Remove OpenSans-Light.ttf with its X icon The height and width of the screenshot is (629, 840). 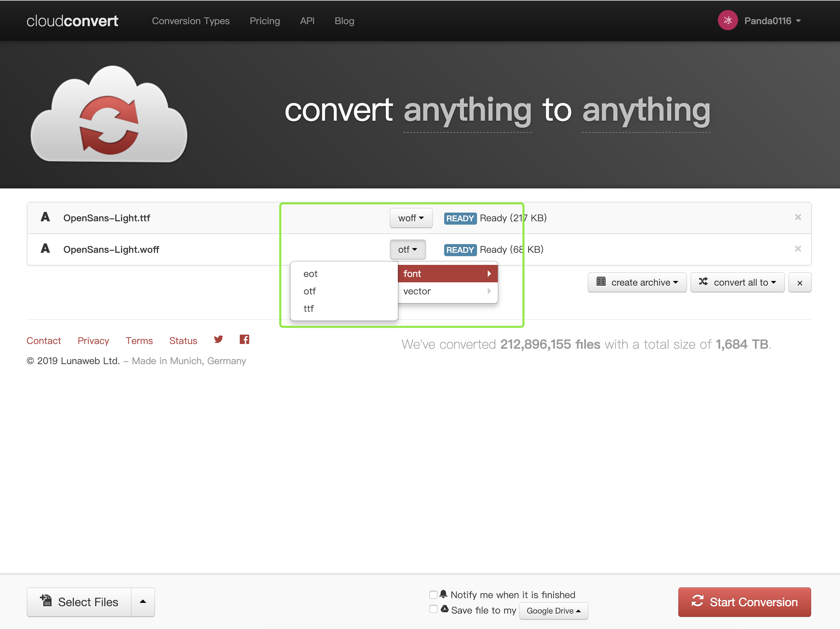[797, 218]
